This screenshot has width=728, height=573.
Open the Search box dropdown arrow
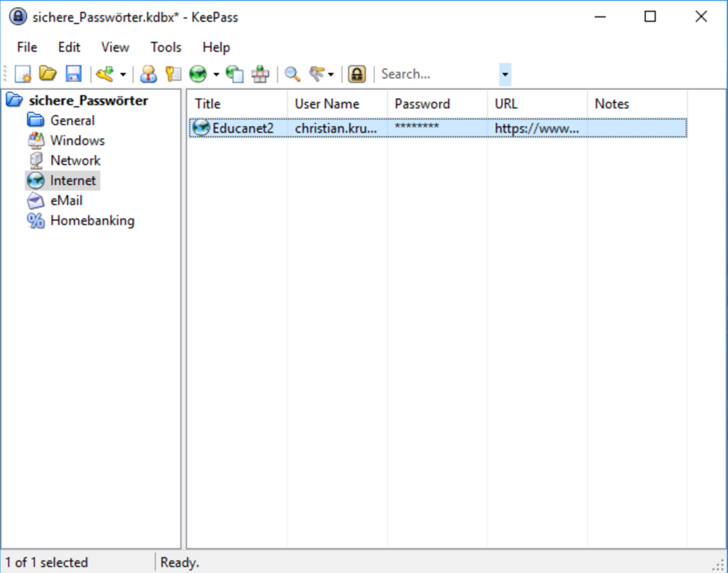[x=505, y=75]
